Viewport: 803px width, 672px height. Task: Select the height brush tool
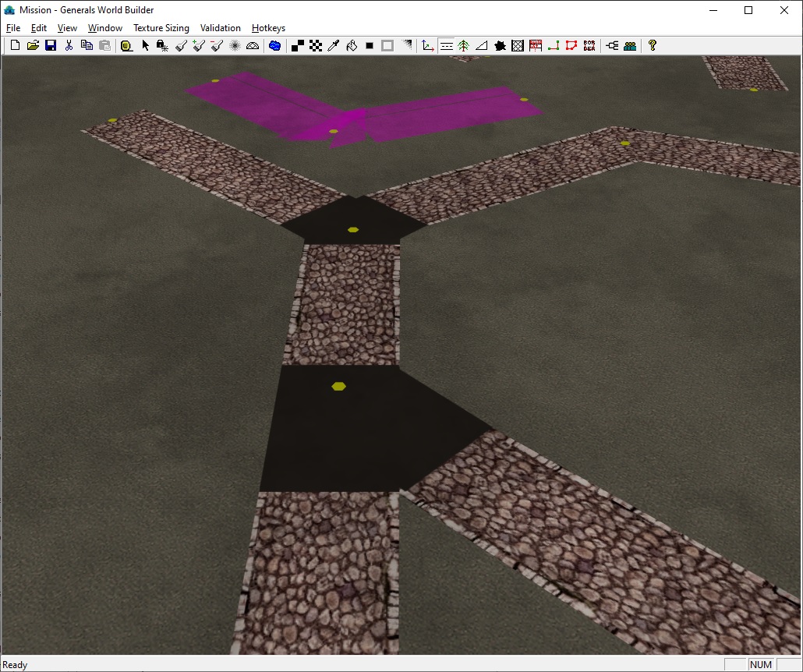point(181,45)
